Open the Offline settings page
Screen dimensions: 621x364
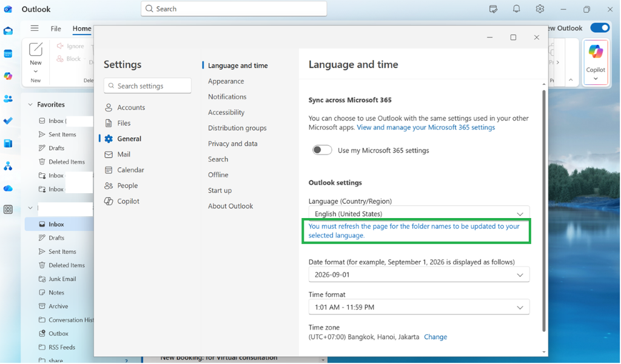(x=218, y=175)
